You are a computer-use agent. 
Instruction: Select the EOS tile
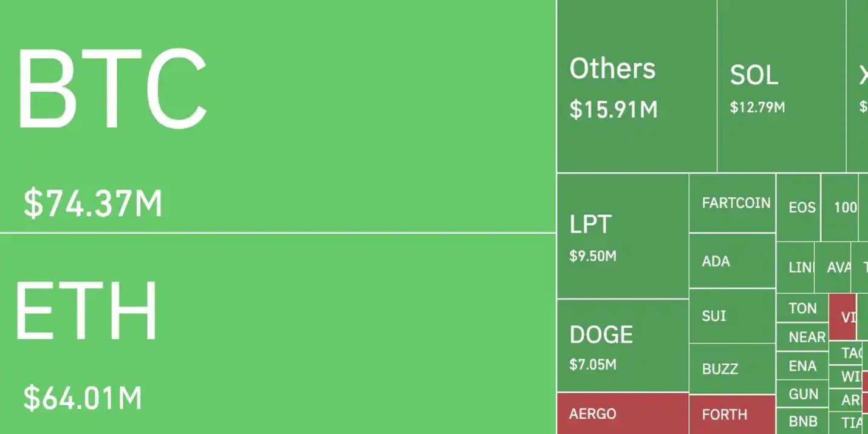(799, 207)
